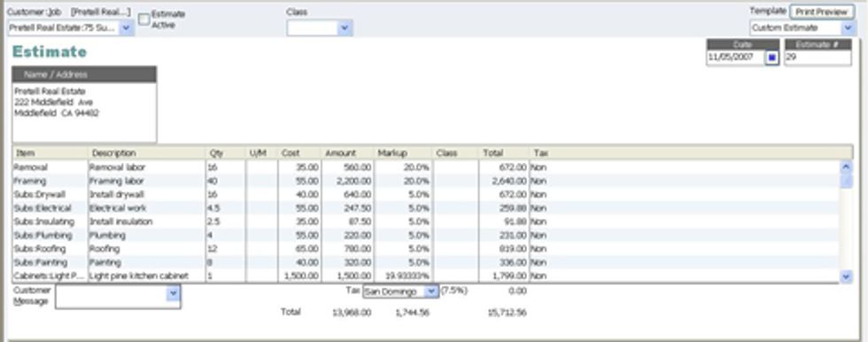Select the Subs:Roofing item cell
The height and width of the screenshot is (342, 868).
point(50,249)
